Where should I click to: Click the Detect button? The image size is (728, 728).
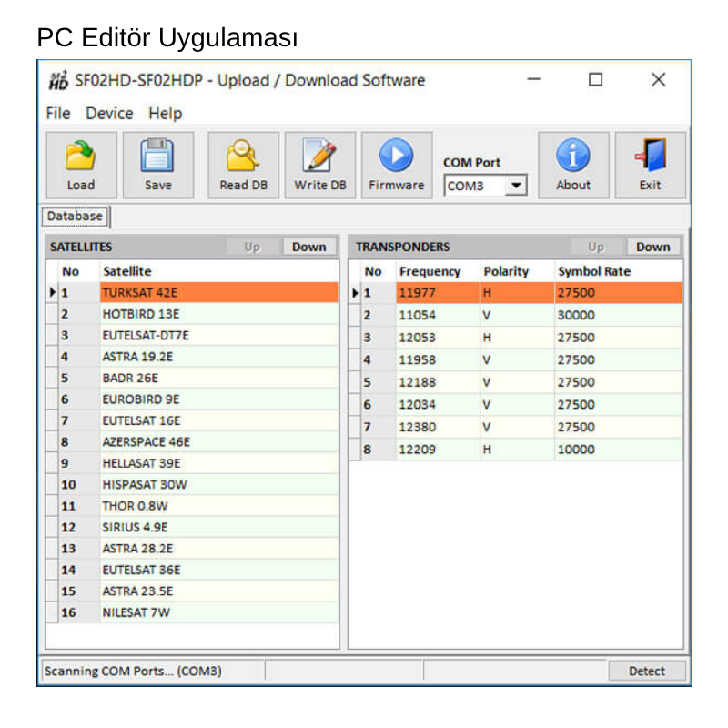(x=647, y=671)
